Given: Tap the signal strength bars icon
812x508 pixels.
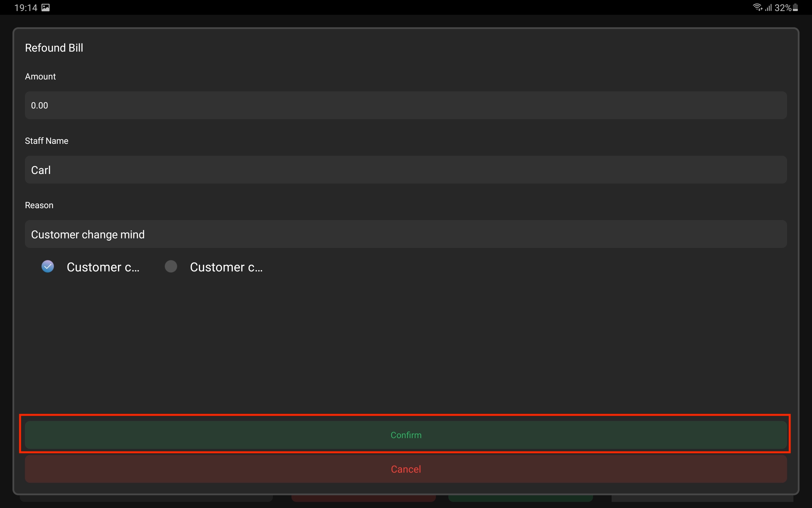Looking at the screenshot, I should pyautogui.click(x=768, y=7).
